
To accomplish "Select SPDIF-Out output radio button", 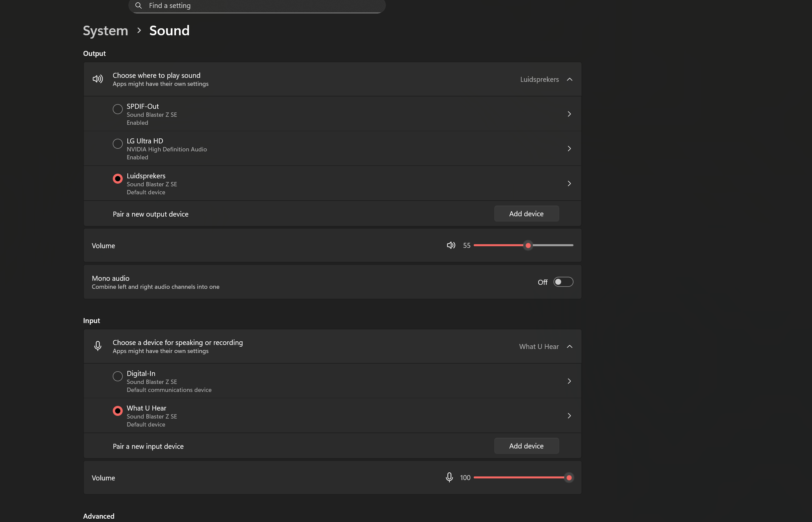I will (118, 109).
